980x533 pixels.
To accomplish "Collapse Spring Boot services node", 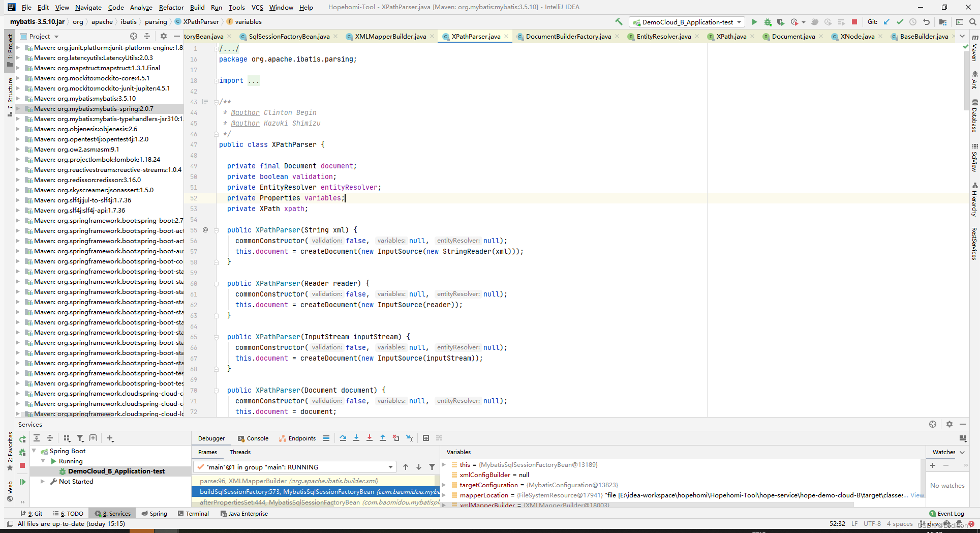I will point(34,451).
